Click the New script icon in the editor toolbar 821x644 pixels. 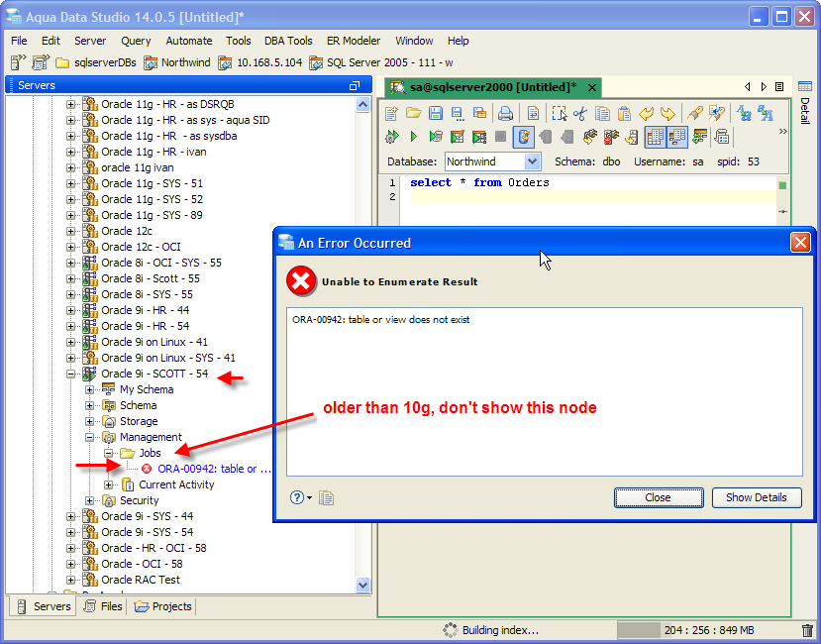(391, 113)
